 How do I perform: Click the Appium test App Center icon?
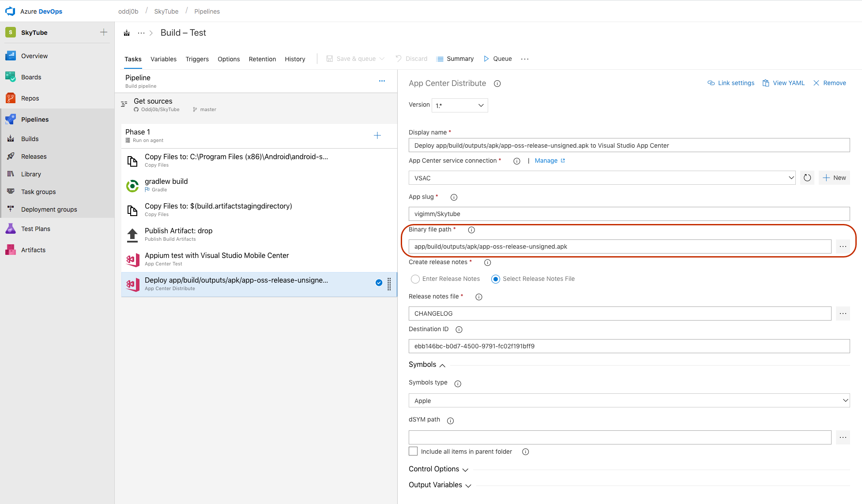[x=132, y=258]
